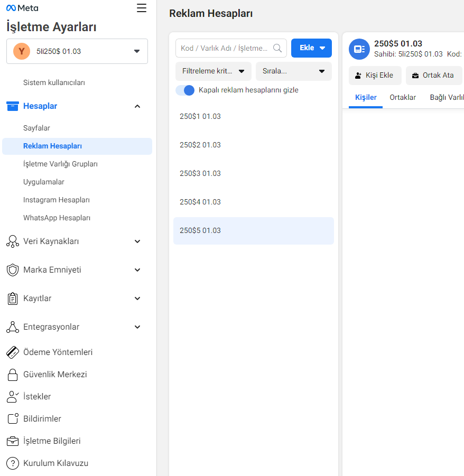Select Reklam Hesapları sidebar item
This screenshot has width=464, height=476.
(77, 146)
